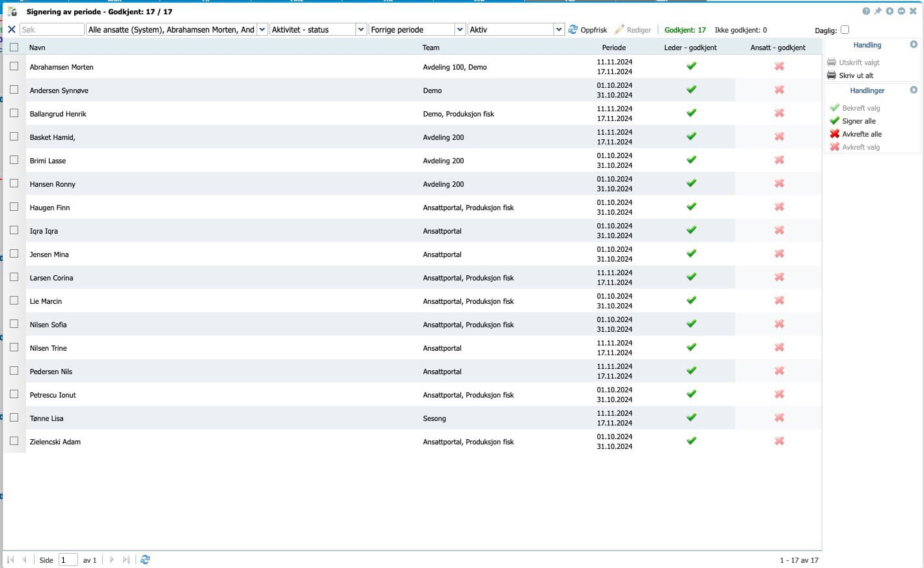Viewport: 924px width, 568px height.
Task: Check the box for Nilsen Trine
Action: click(14, 347)
